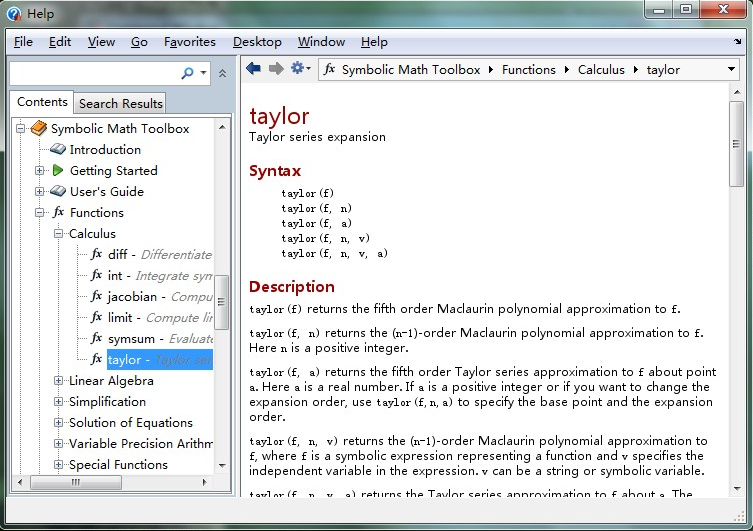The height and width of the screenshot is (531, 753).
Task: Click the undock arrow at menu bar end
Action: [738, 42]
